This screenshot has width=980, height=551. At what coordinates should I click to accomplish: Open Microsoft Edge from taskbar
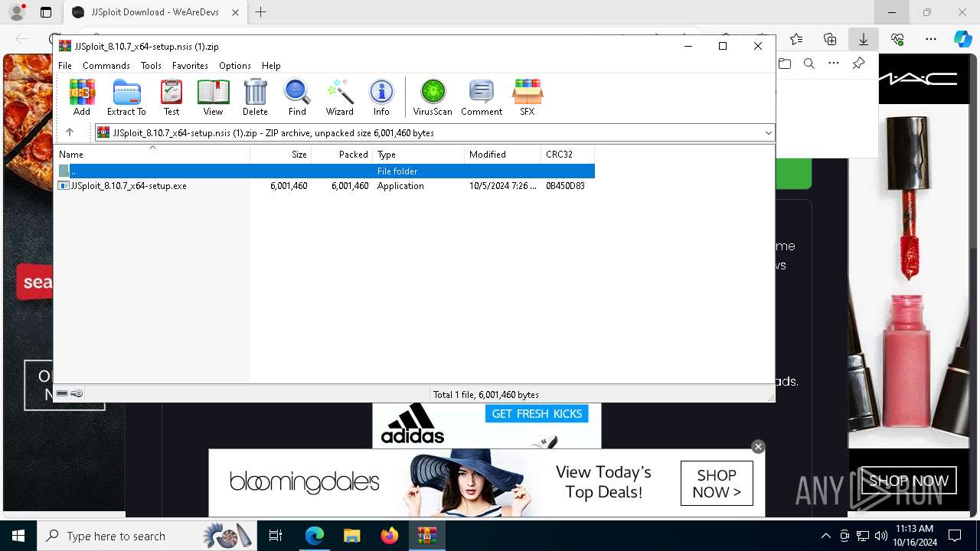pyautogui.click(x=315, y=536)
